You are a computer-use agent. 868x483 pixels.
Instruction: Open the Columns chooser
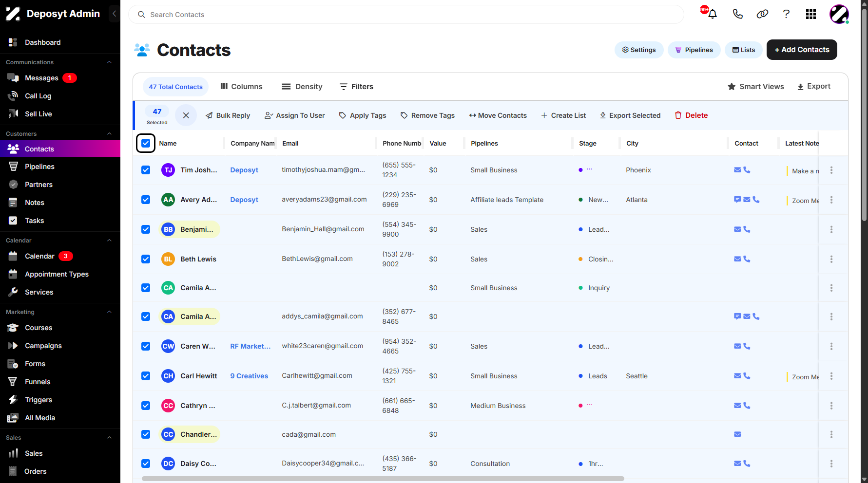coord(241,87)
